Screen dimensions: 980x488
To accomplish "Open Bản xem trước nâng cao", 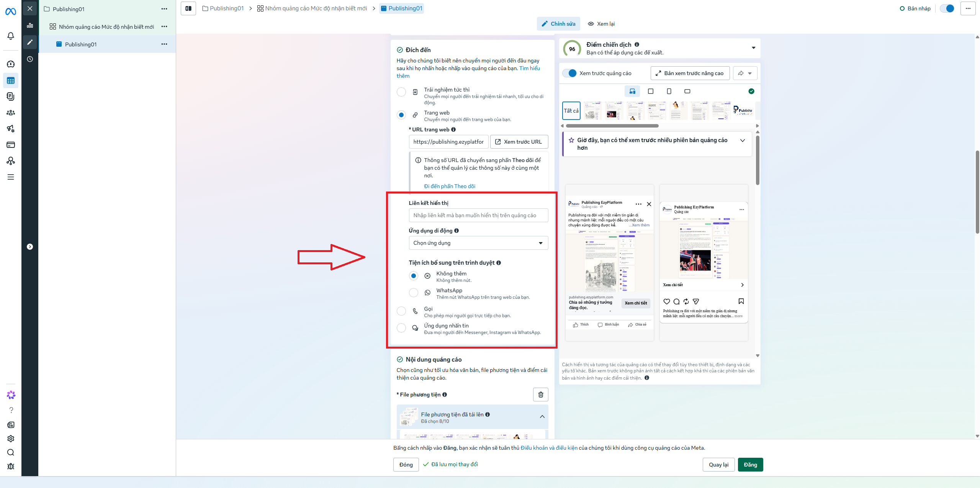I will tap(690, 73).
